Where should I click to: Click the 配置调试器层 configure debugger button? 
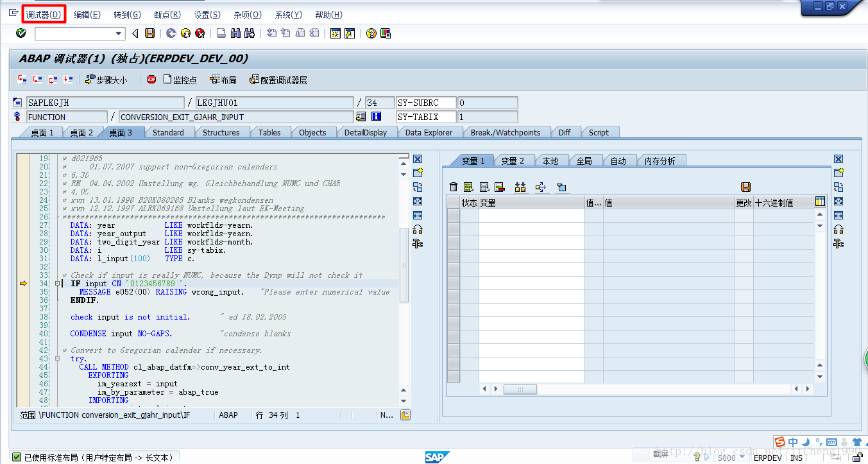(x=278, y=80)
